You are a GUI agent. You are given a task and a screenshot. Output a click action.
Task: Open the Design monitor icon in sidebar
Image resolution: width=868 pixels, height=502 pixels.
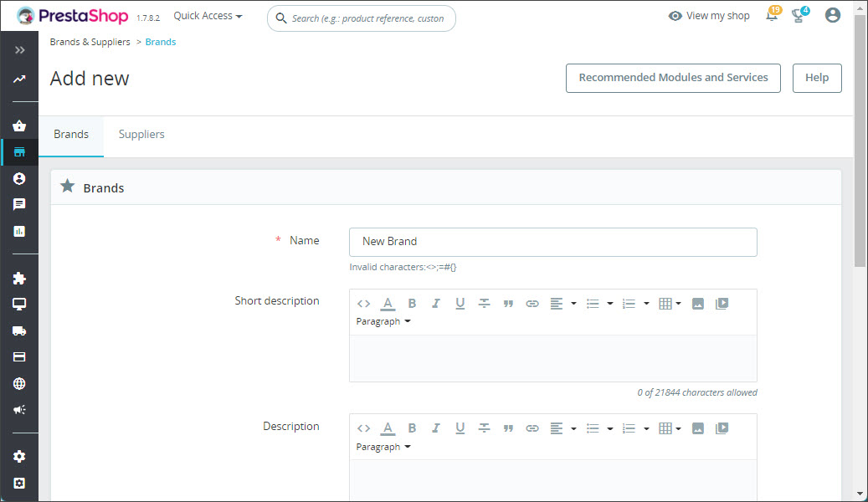tap(19, 304)
